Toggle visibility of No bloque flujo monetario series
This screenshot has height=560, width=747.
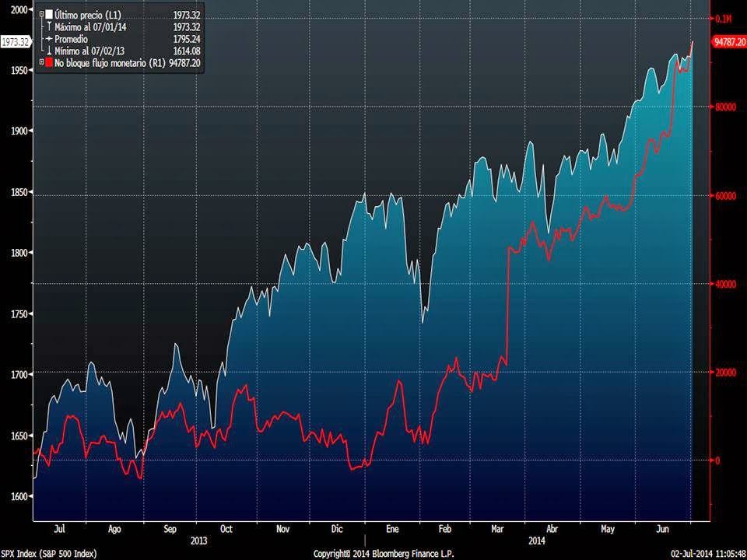[x=50, y=62]
